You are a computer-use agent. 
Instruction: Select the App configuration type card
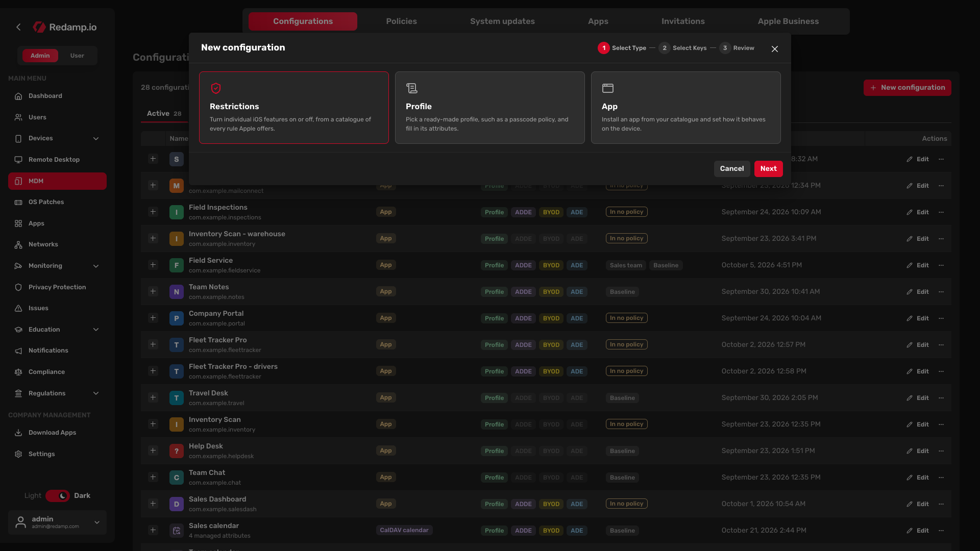pos(685,108)
